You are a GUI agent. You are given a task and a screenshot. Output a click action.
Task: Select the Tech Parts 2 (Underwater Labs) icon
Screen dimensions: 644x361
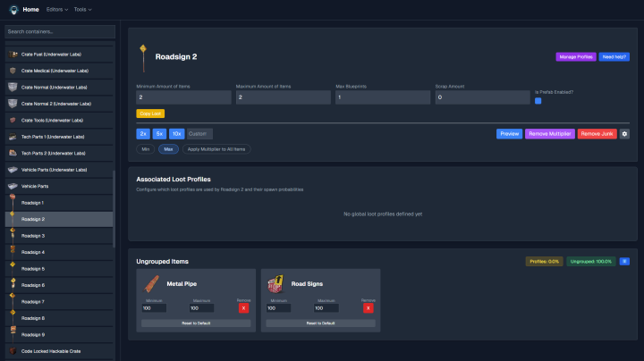click(x=13, y=153)
